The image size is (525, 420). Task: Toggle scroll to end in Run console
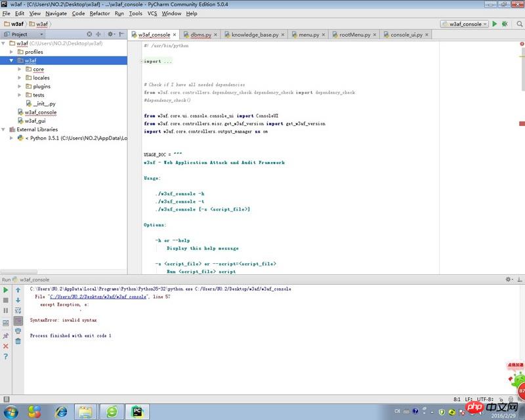[x=18, y=320]
